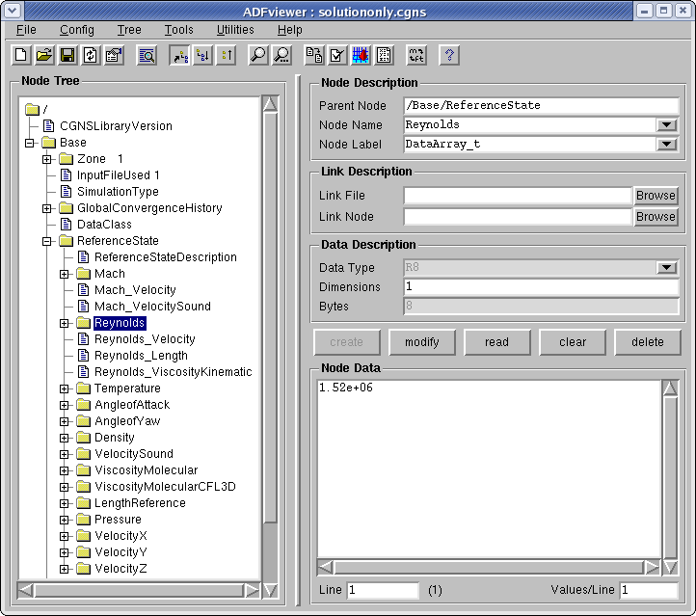Screen dimensions: 696x616
Task: Select the DataClass node
Action: point(104,225)
